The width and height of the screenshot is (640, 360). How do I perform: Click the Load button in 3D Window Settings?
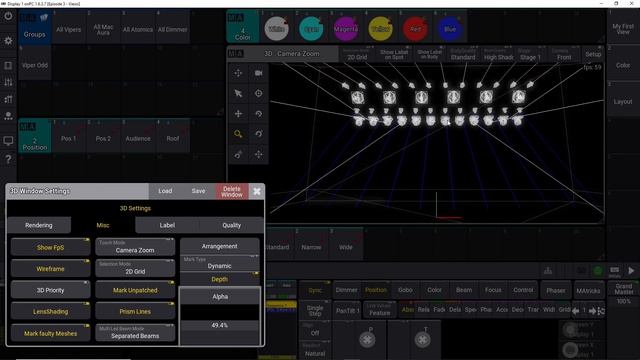tap(165, 191)
